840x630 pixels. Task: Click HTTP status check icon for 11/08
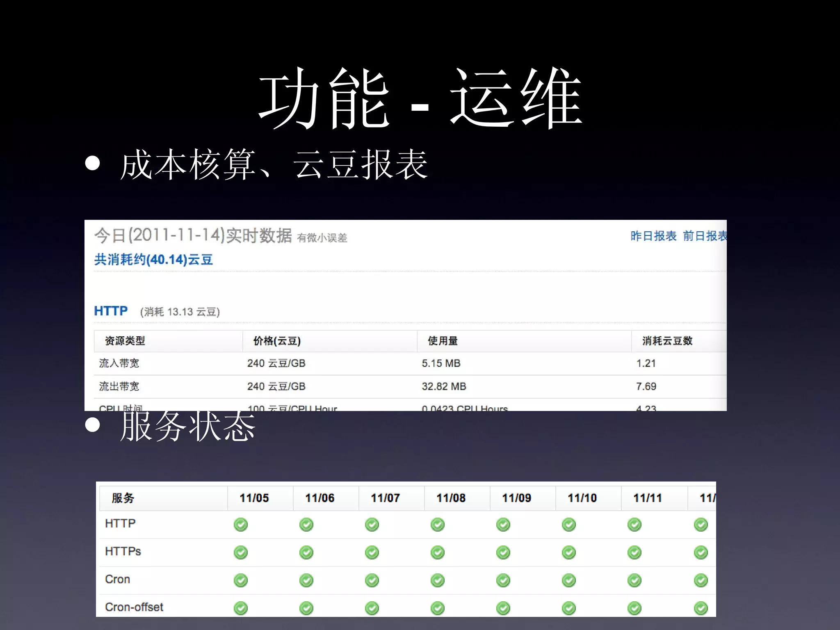[x=438, y=525]
